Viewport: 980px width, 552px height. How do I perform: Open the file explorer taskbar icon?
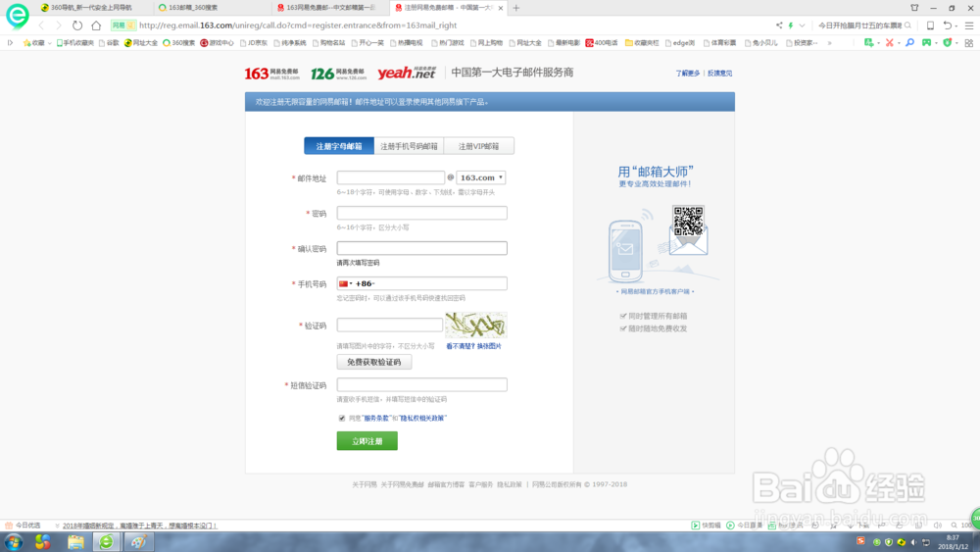[75, 541]
